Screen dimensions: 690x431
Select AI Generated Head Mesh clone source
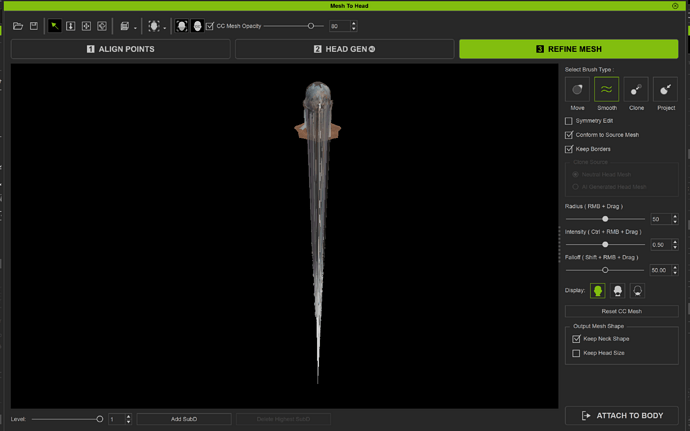[x=575, y=187]
